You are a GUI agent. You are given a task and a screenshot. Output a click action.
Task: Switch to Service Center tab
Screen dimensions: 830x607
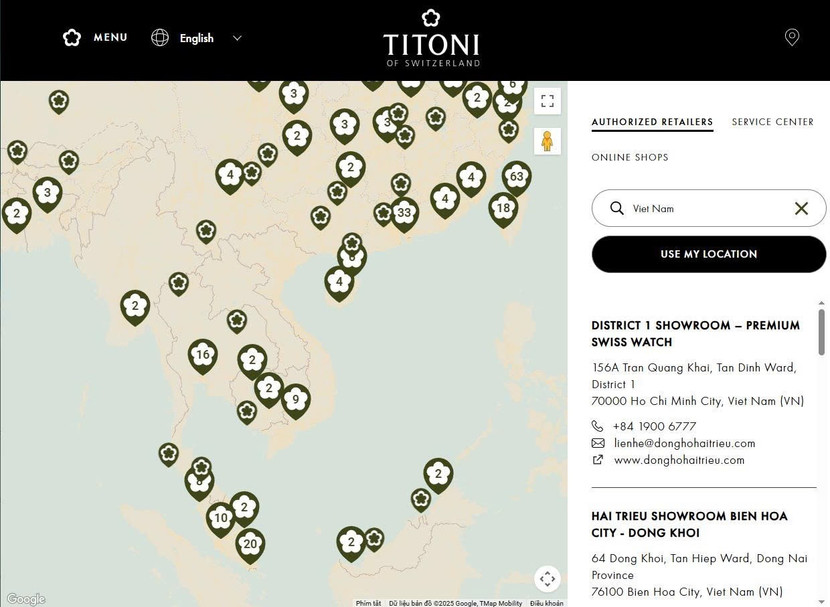click(772, 122)
